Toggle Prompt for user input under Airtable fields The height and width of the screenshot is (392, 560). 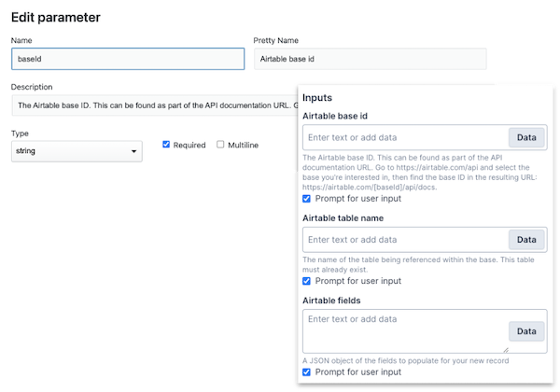306,372
